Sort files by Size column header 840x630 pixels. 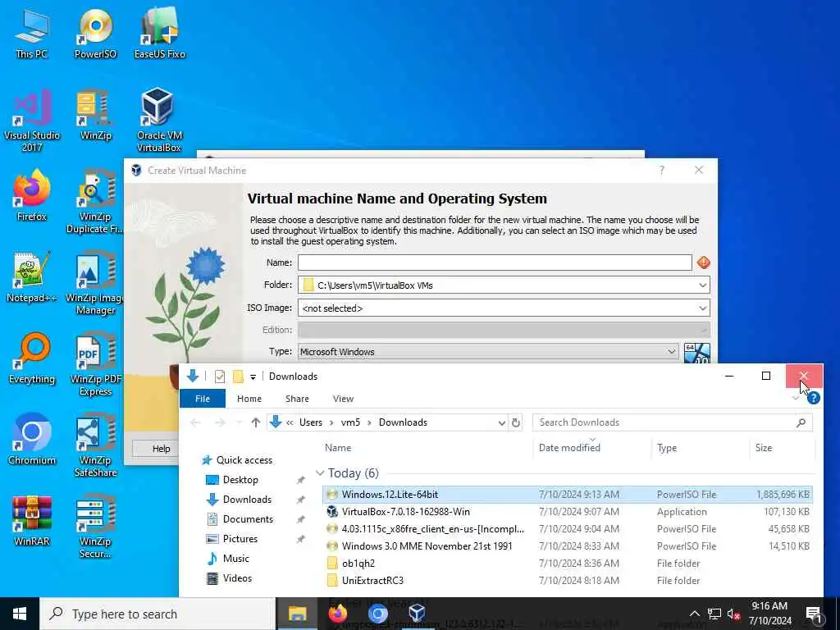point(764,448)
